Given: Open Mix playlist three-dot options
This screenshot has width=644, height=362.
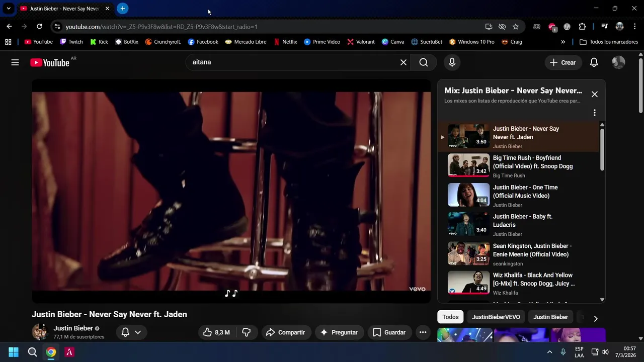Looking at the screenshot, I should click(x=594, y=113).
